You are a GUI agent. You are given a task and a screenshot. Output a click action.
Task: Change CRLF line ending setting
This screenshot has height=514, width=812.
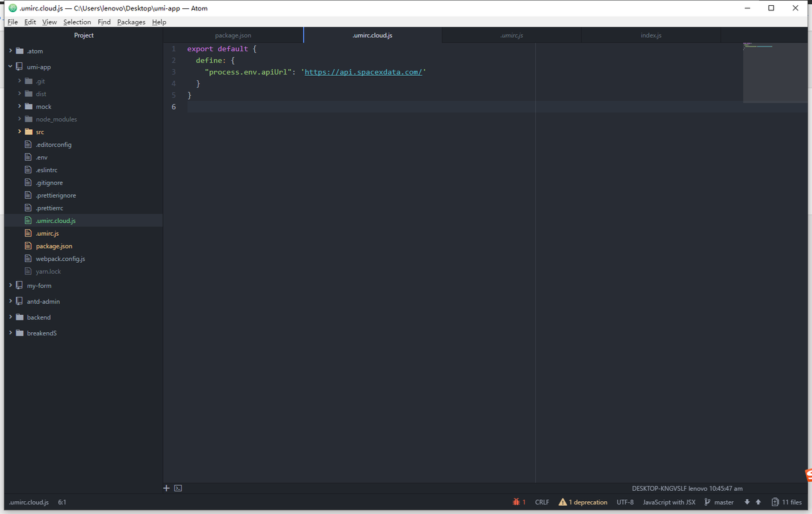pyautogui.click(x=542, y=502)
